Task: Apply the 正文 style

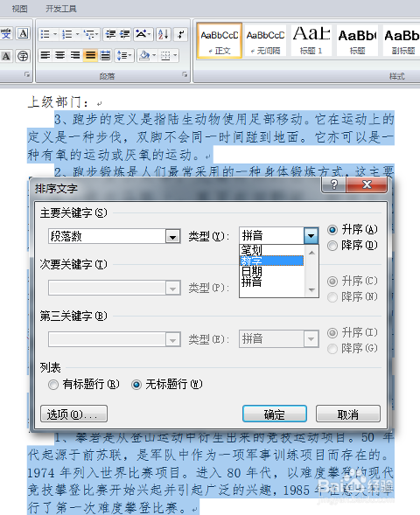Action: pyautogui.click(x=220, y=41)
